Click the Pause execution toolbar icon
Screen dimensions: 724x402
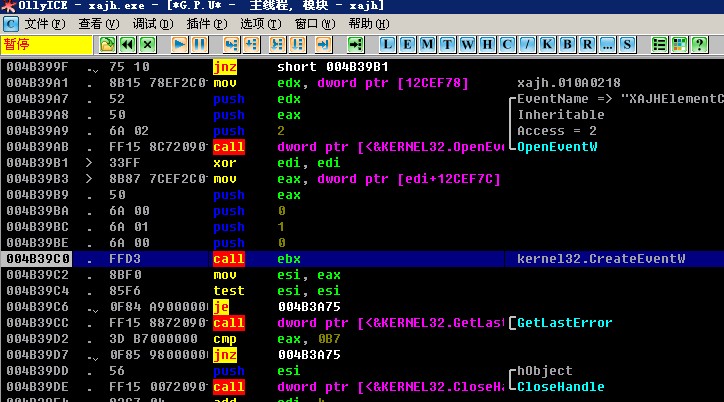(200, 44)
